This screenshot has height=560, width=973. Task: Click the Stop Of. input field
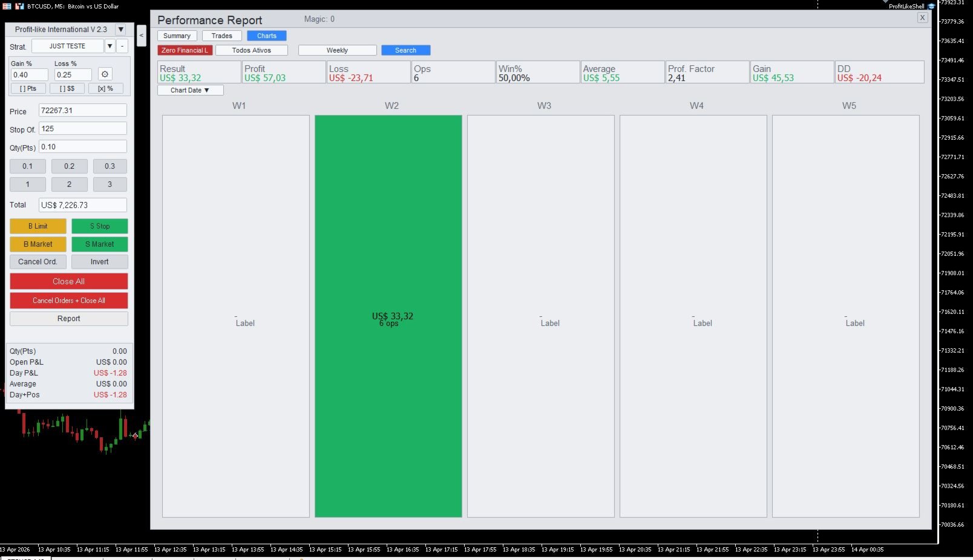point(83,129)
